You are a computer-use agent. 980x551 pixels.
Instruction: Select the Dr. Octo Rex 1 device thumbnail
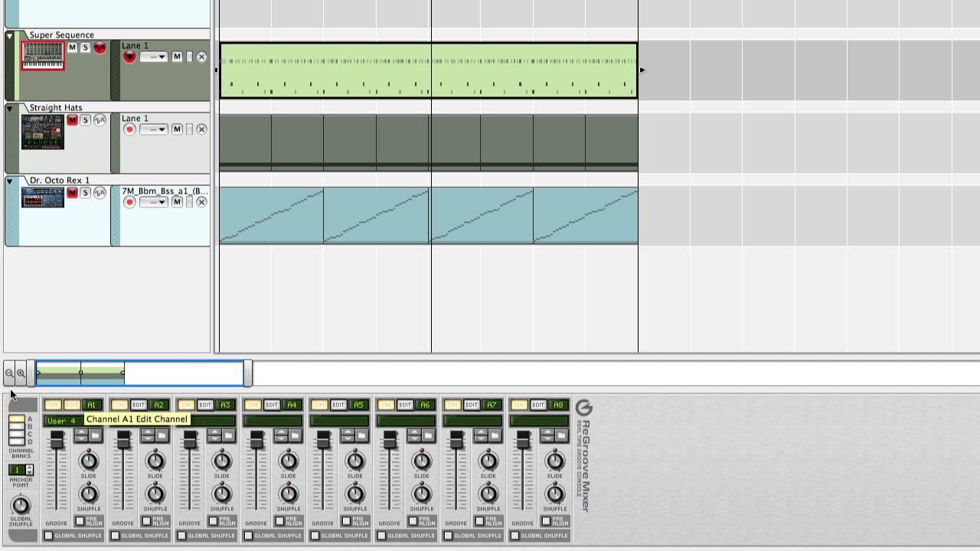(x=43, y=197)
